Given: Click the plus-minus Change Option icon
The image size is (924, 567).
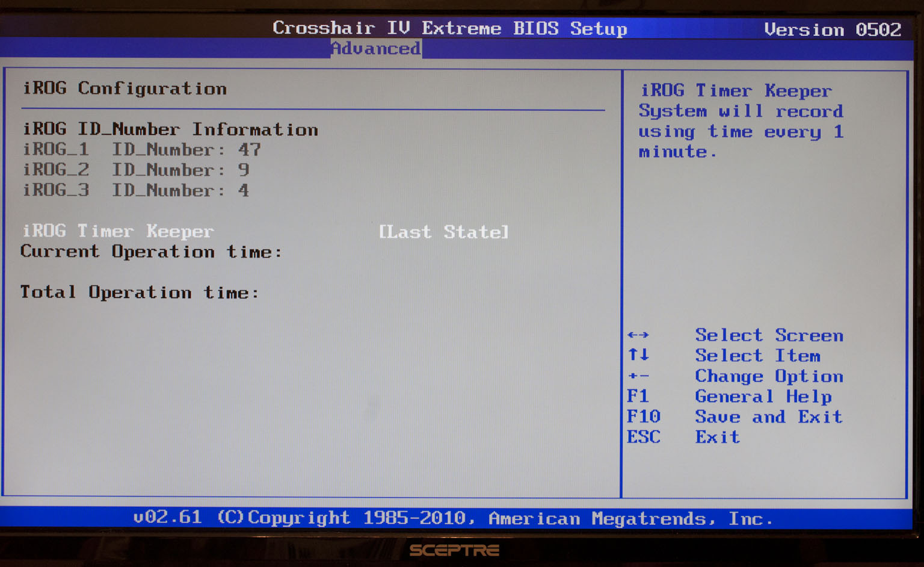Looking at the screenshot, I should pos(638,376).
